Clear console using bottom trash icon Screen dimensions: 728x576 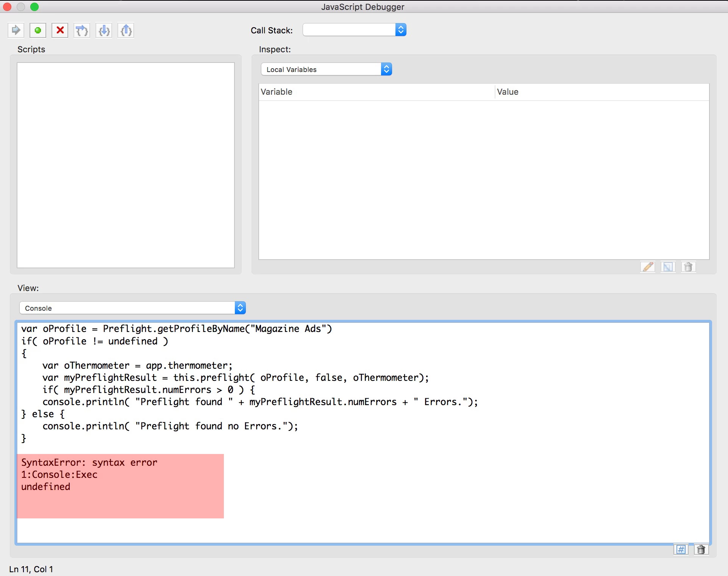(x=701, y=549)
